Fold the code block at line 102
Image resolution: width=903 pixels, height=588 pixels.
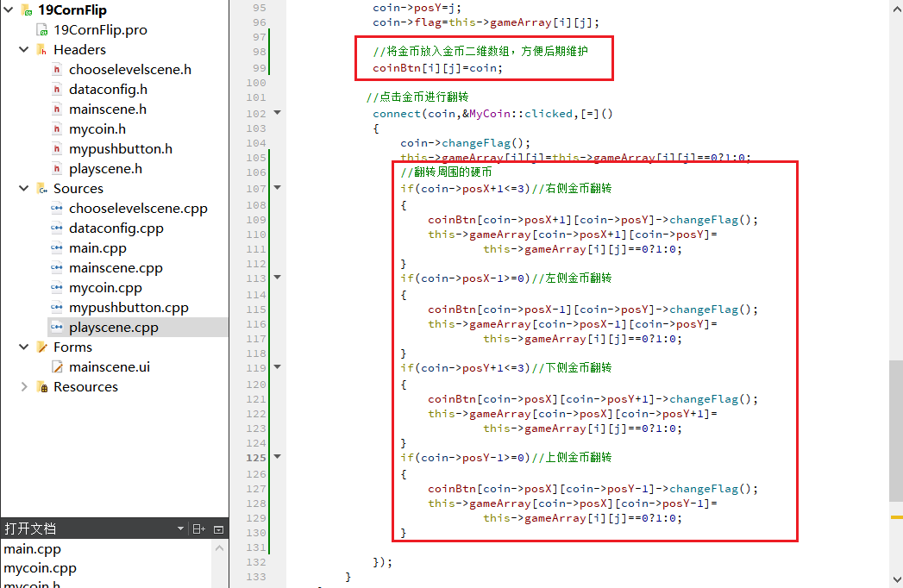(x=278, y=113)
